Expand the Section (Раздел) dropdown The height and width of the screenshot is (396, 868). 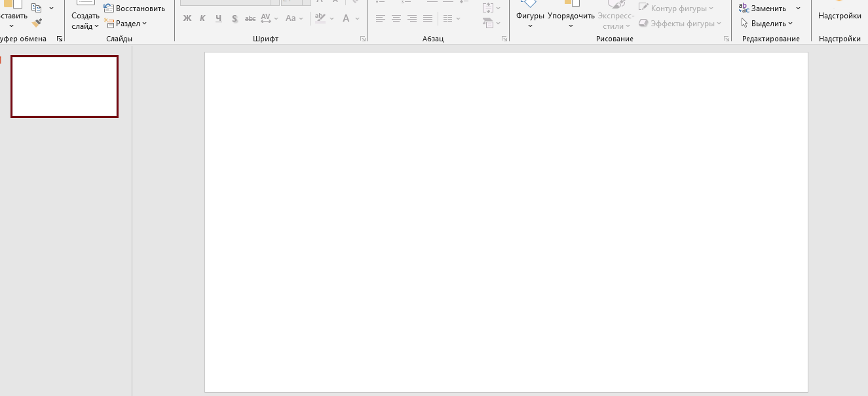[126, 24]
